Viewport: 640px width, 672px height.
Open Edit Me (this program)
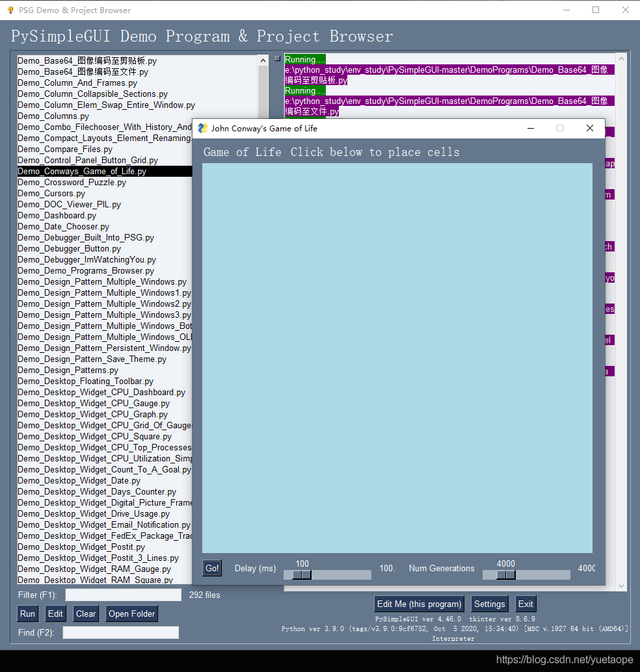(x=419, y=604)
